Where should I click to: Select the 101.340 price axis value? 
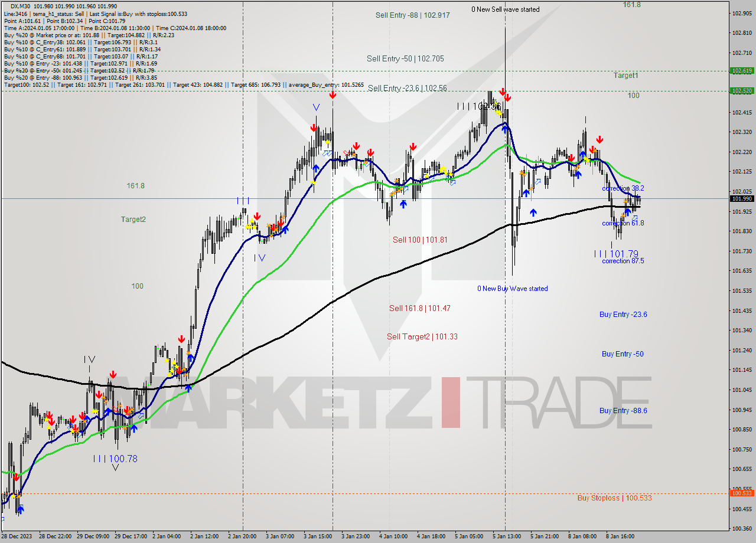[742, 330]
